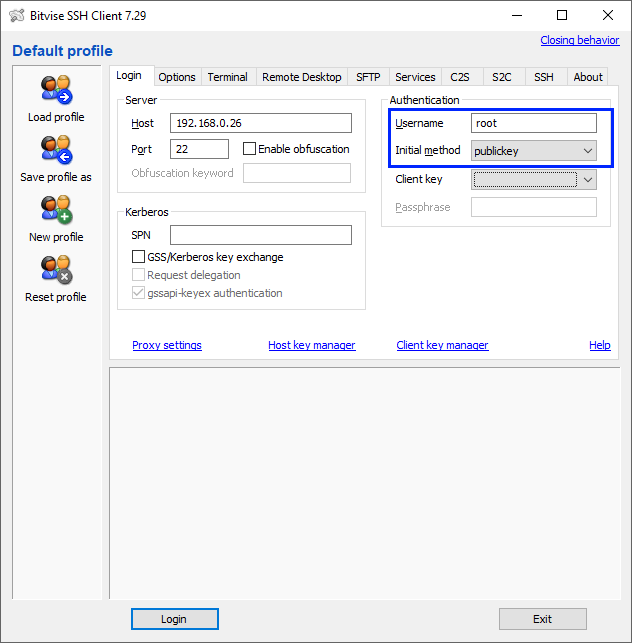Click the Host input field

[x=261, y=123]
